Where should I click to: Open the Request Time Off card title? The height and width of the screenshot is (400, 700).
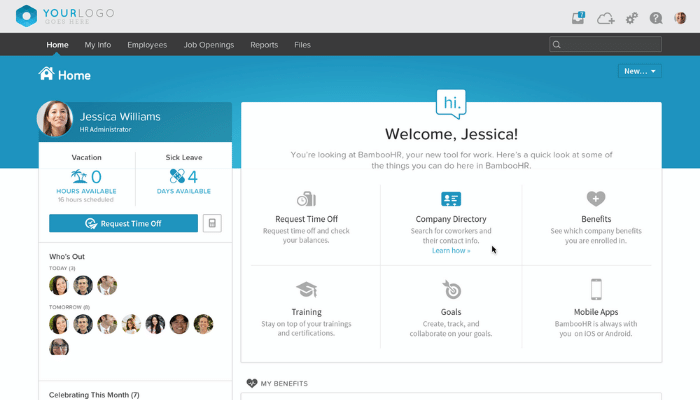(x=306, y=219)
